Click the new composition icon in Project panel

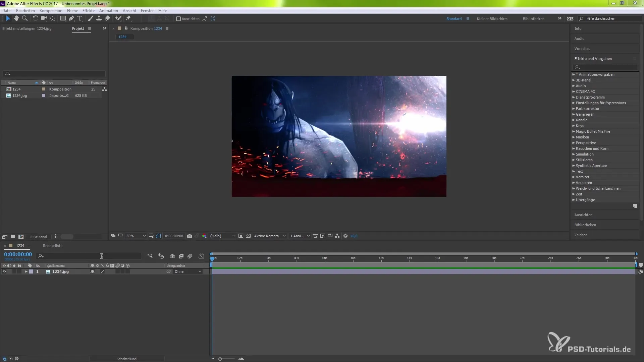(x=21, y=237)
